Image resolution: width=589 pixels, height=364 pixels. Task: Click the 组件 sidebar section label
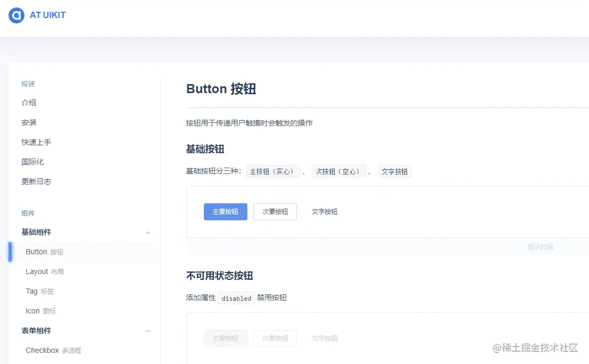(28, 213)
